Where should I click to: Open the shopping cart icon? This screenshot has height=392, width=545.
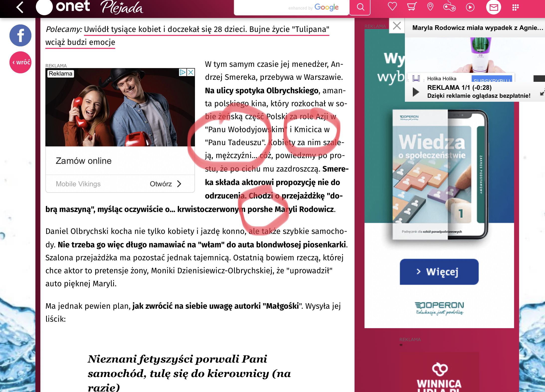click(x=412, y=7)
